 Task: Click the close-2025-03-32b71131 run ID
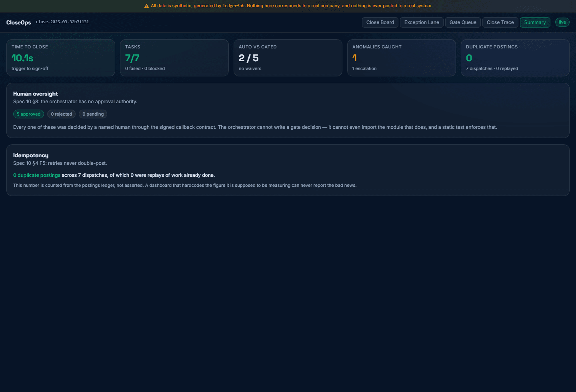(62, 22)
